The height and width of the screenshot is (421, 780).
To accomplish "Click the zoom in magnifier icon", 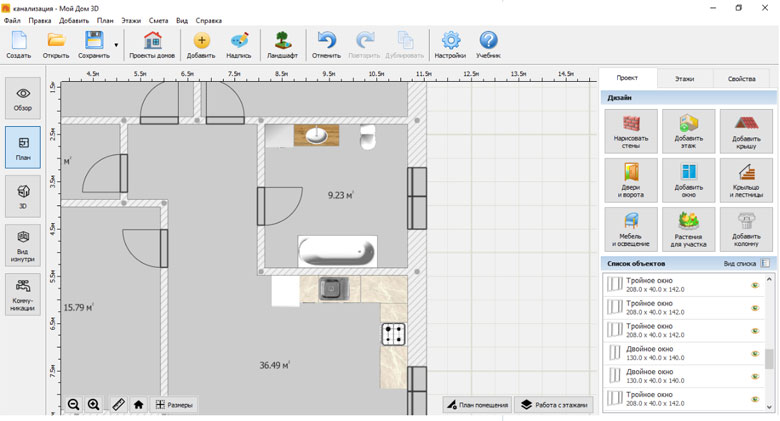I will pyautogui.click(x=93, y=405).
